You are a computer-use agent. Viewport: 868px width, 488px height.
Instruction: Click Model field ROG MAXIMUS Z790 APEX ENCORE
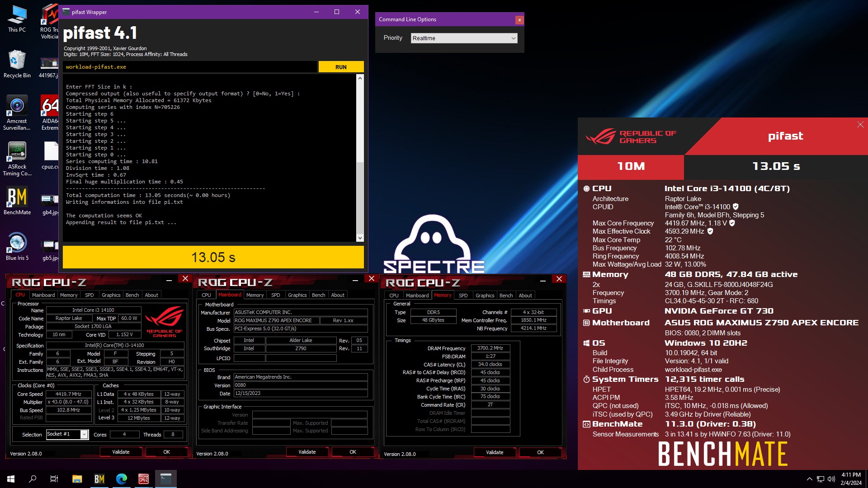(x=276, y=321)
